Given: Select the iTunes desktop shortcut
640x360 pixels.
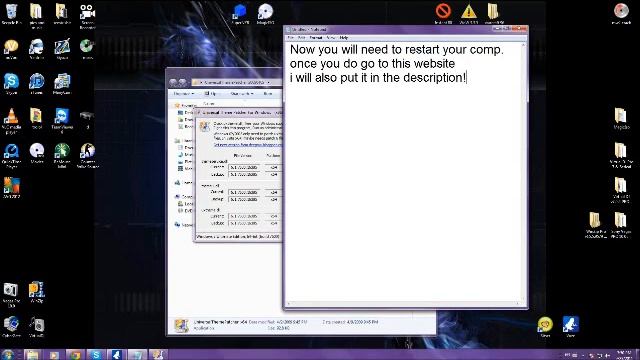Looking at the screenshot, I should [37, 84].
